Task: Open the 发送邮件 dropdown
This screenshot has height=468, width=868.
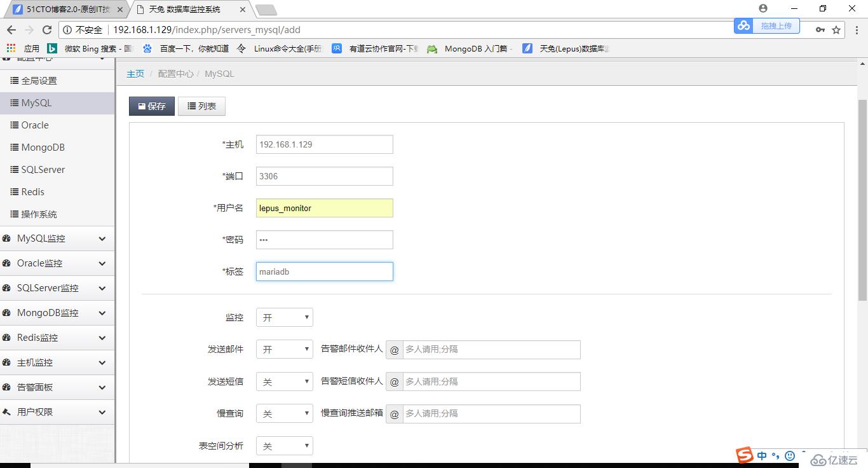Action: (x=285, y=350)
